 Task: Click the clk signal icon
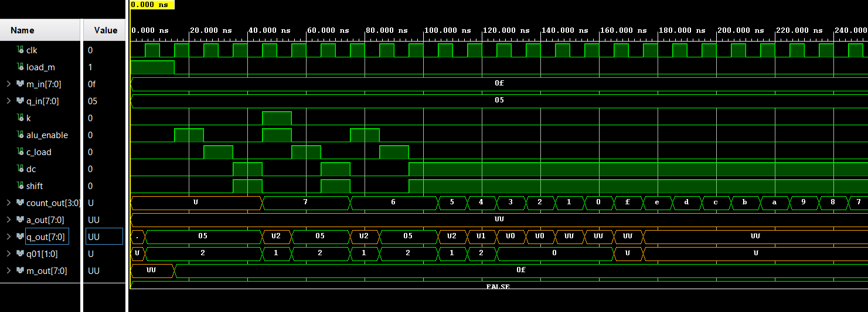coord(21,50)
